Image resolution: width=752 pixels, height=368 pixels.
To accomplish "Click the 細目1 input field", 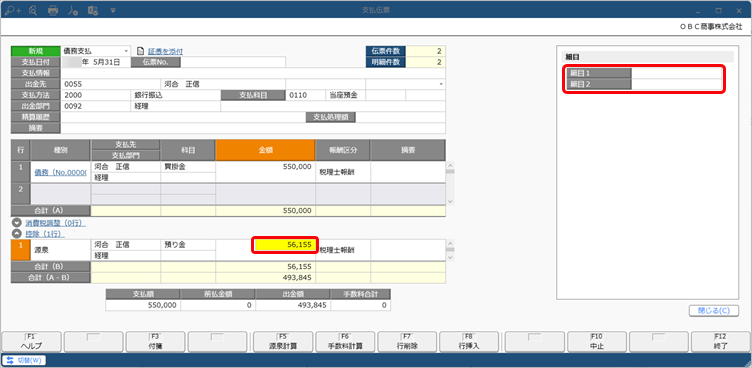I will coord(676,73).
